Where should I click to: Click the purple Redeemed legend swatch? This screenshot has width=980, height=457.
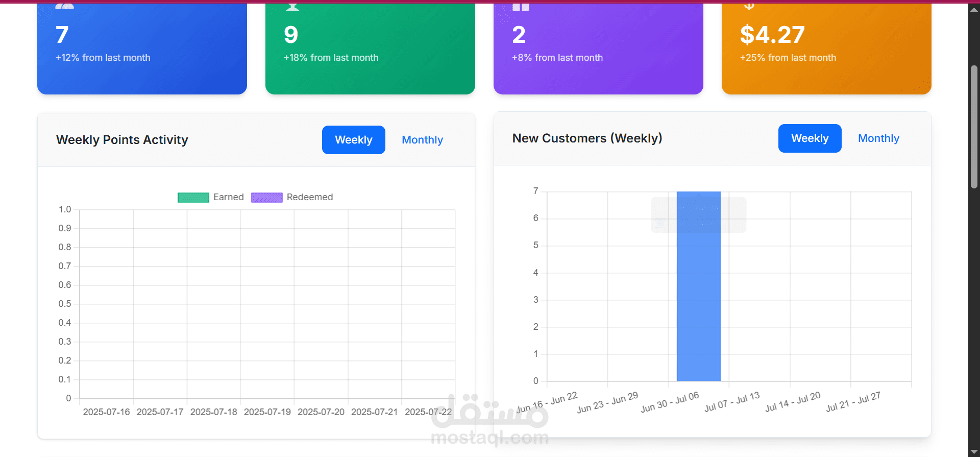click(266, 198)
